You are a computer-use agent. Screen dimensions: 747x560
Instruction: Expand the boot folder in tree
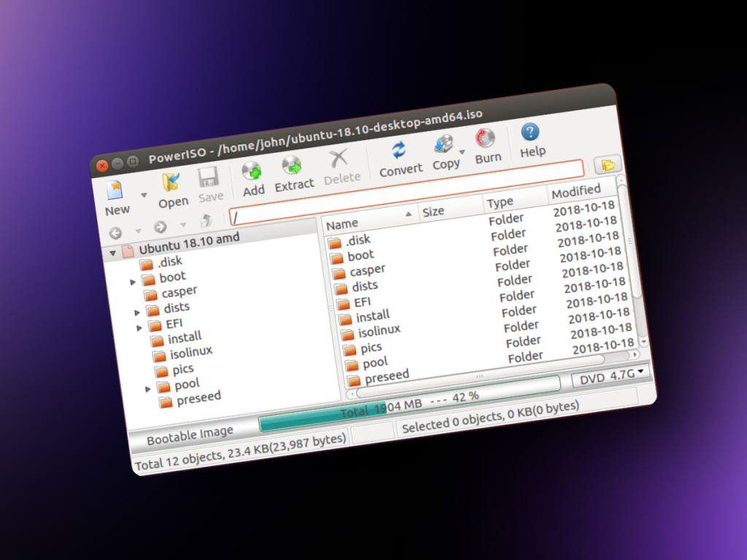(133, 282)
